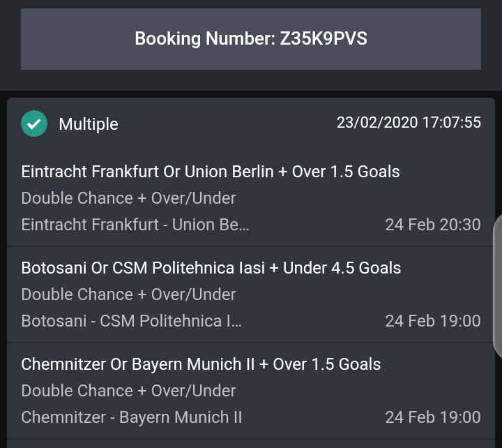Select Botosani - CSM Politehnica I… match name
Image resolution: width=502 pixels, height=448 pixels.
(x=132, y=321)
